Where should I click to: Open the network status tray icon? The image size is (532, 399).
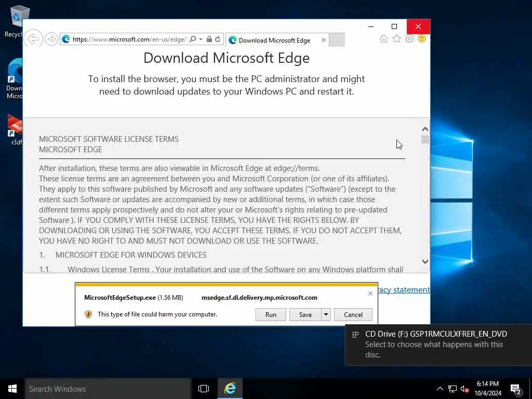[452, 389]
